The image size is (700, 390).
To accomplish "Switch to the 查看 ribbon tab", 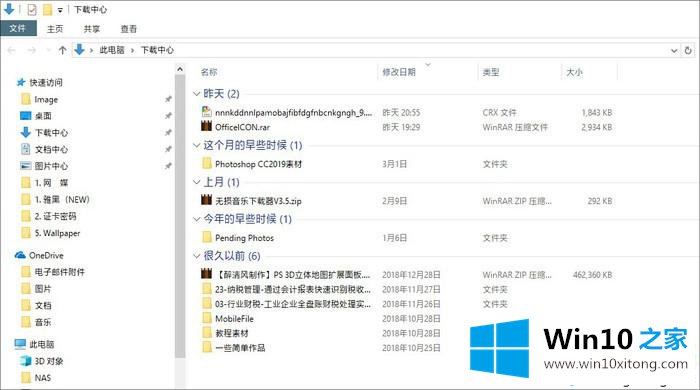I will point(129,29).
